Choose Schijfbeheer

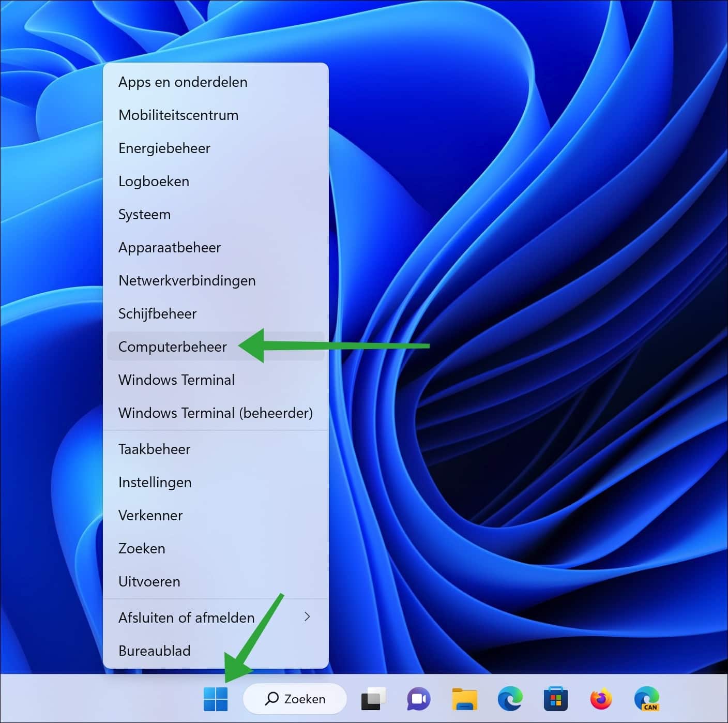coord(216,313)
